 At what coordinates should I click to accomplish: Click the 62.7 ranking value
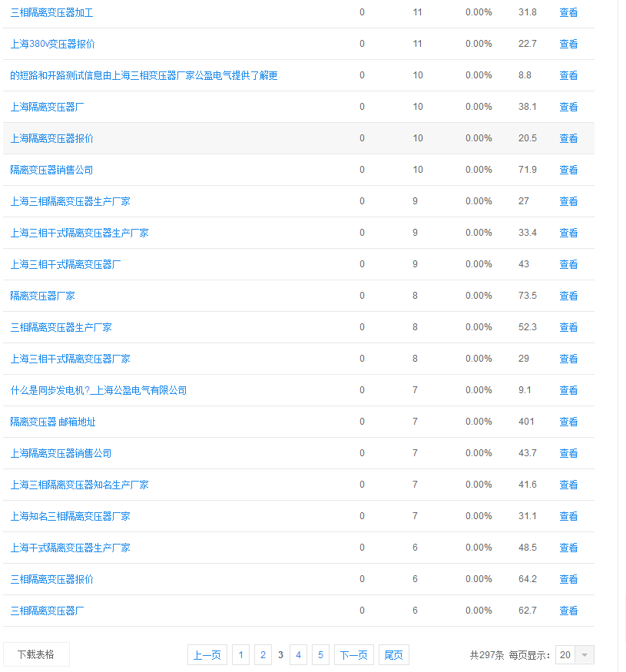(528, 611)
